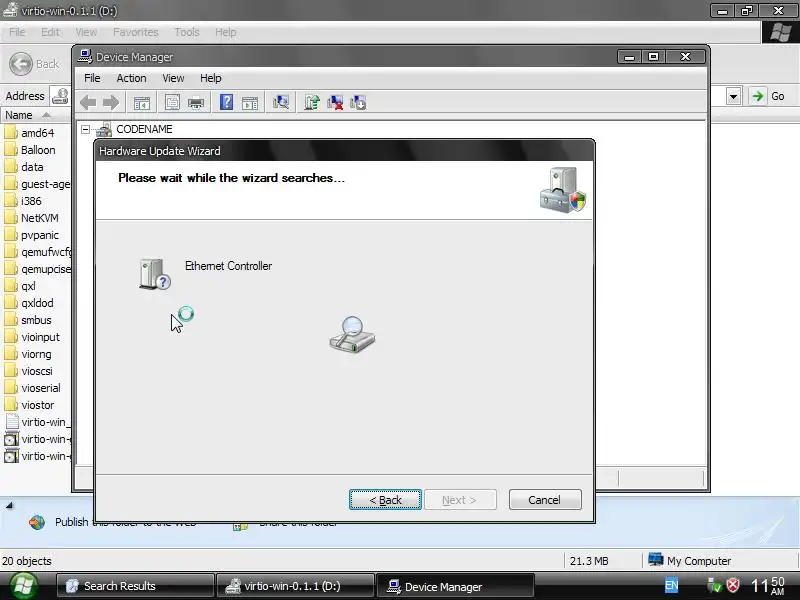Select the Balloon folder
The image size is (800, 600).
pos(30,150)
